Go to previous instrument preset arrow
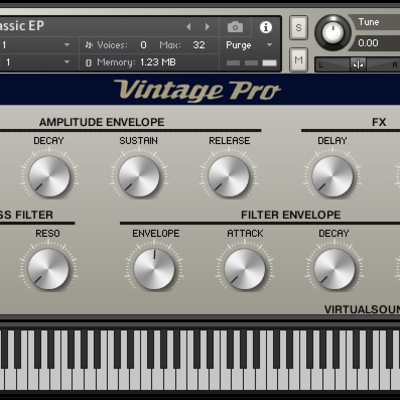Viewport: 400px width, 400px height. pyautogui.click(x=189, y=27)
